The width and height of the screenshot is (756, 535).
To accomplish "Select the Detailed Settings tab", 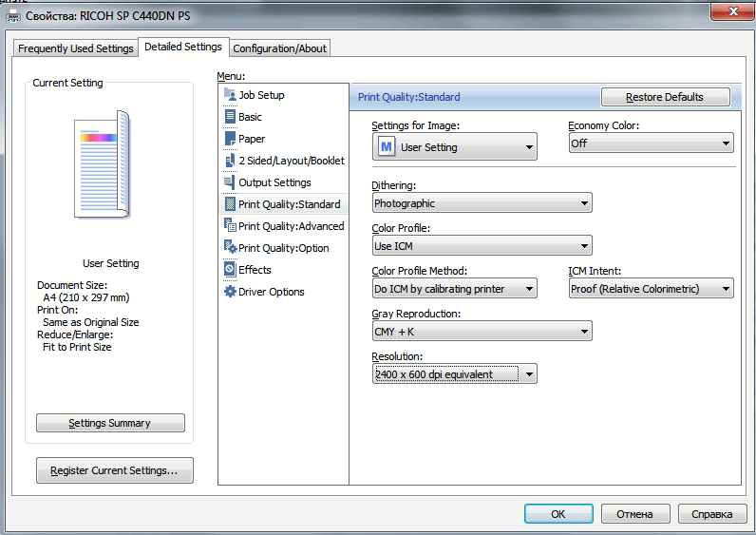I will [x=183, y=47].
